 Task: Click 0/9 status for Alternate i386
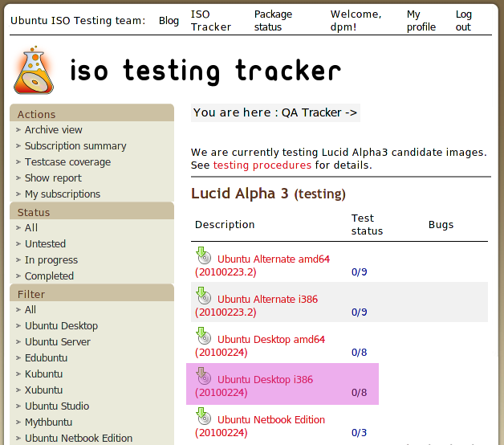pyautogui.click(x=359, y=312)
